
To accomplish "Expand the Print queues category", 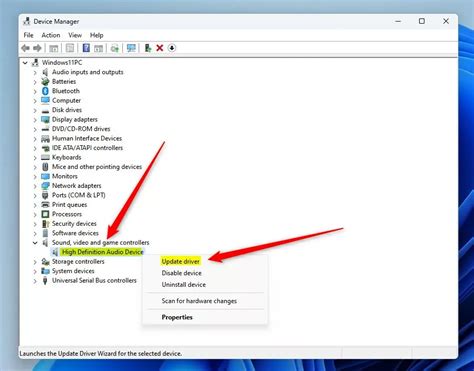I will pos(35,205).
